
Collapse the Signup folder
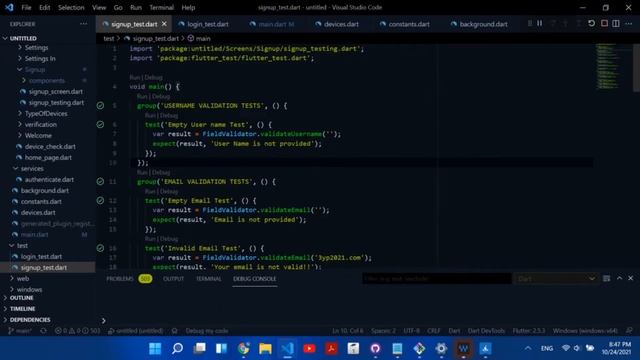coord(20,70)
